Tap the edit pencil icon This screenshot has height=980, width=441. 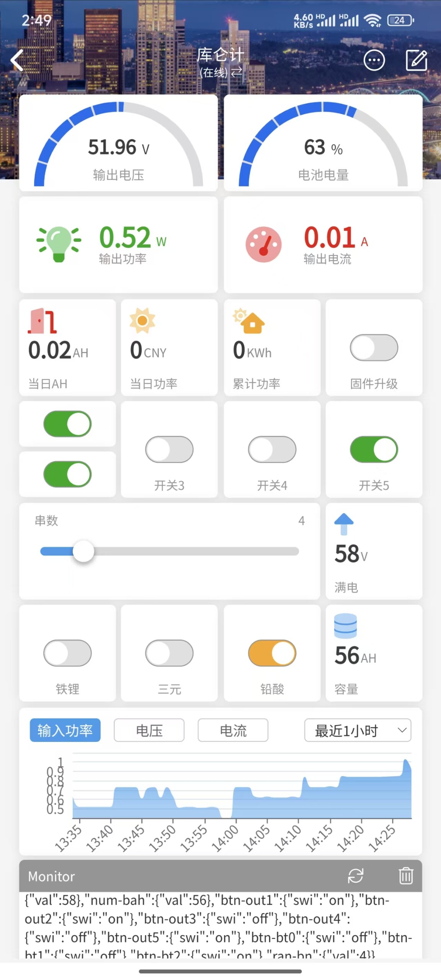[x=416, y=60]
